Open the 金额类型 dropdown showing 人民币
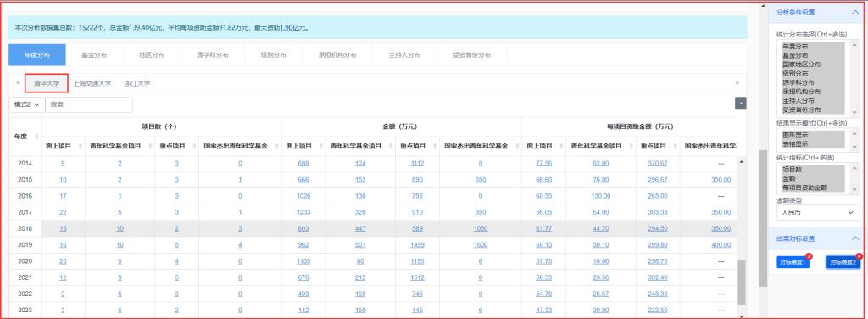This screenshot has height=319, width=868. 818,212
